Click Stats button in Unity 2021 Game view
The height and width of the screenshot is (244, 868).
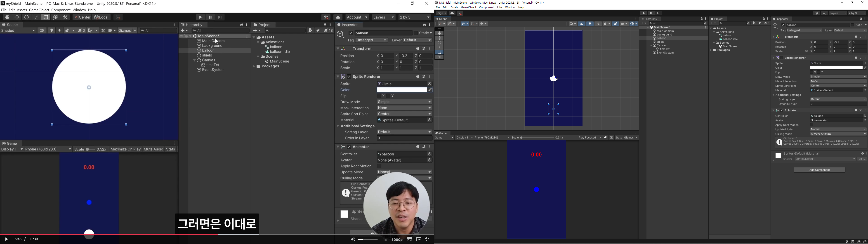click(x=619, y=138)
